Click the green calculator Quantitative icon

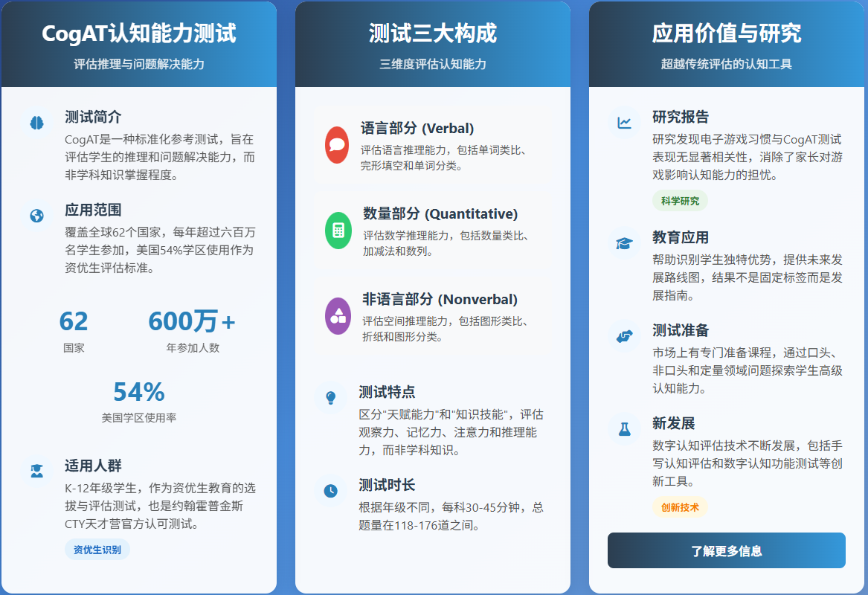click(x=338, y=231)
